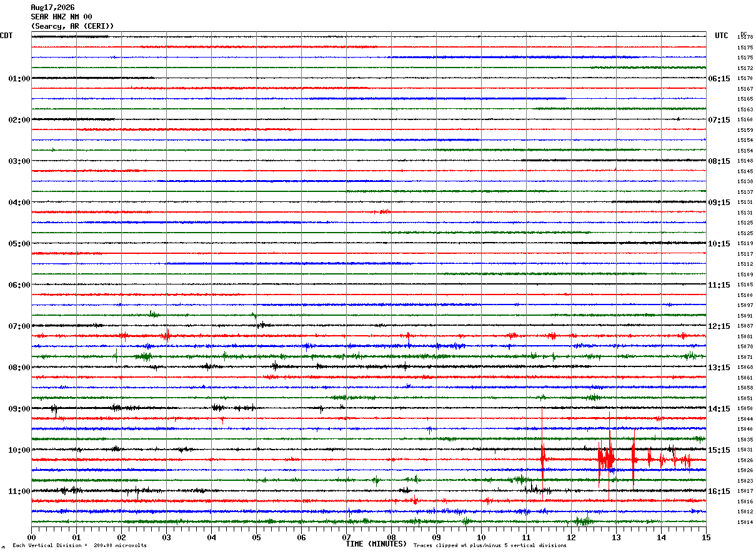Click the TIME (MINUTES) axis label
Image resolution: width=756 pixels, height=554 pixels.
(376, 544)
